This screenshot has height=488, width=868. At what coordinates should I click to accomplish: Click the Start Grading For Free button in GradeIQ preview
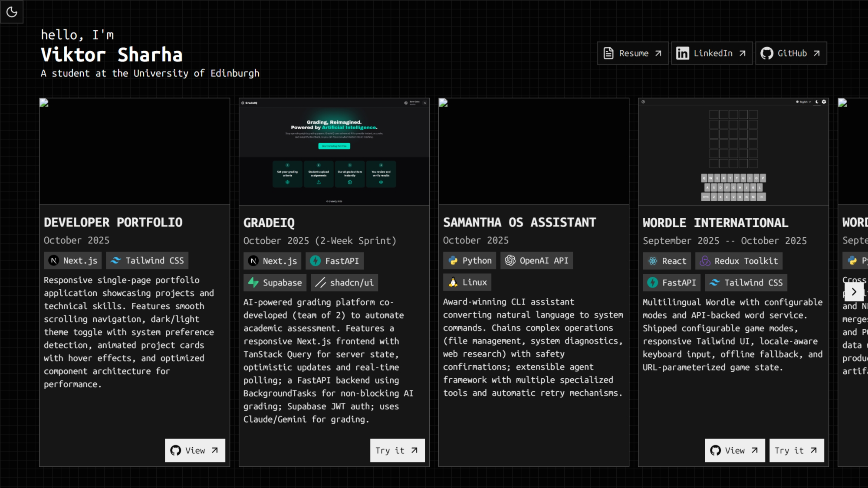point(334,146)
